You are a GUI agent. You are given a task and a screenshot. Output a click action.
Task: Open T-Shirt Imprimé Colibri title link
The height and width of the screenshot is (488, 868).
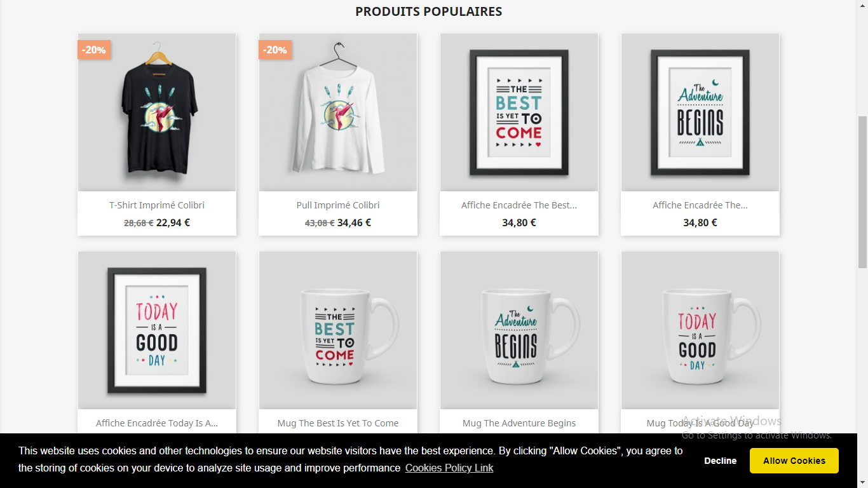tap(157, 205)
